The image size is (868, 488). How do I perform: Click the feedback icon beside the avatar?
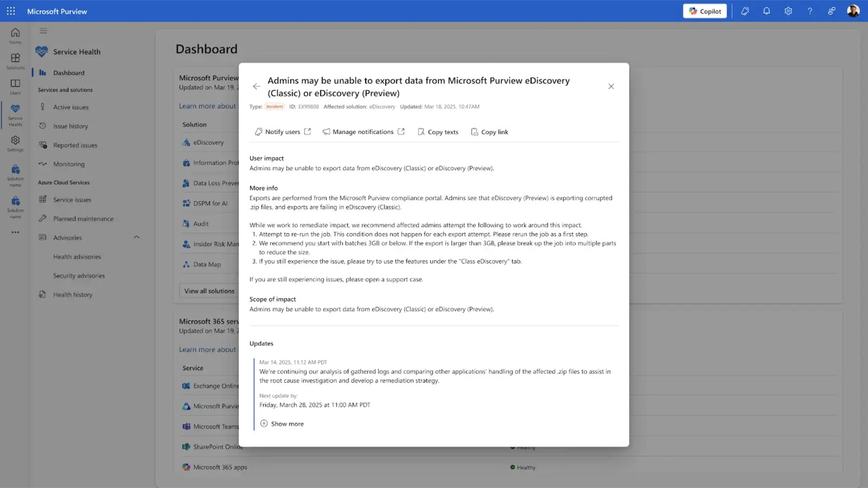click(x=832, y=11)
